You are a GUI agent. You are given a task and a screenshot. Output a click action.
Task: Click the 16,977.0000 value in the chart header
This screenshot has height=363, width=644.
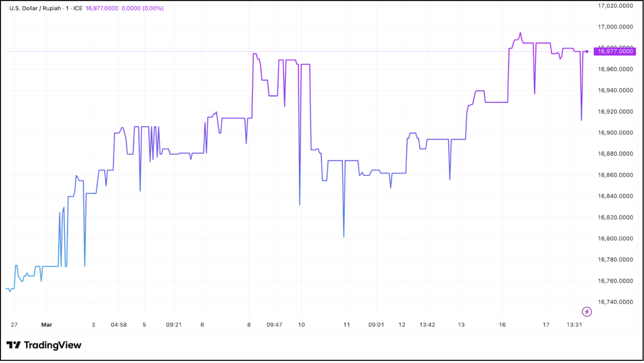[102, 8]
